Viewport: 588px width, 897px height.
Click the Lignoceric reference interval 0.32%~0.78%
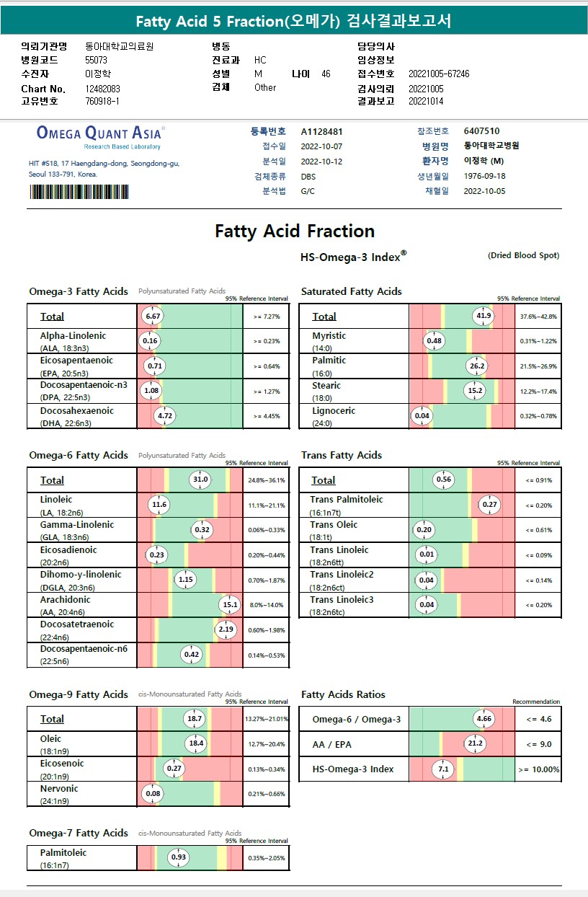click(538, 416)
